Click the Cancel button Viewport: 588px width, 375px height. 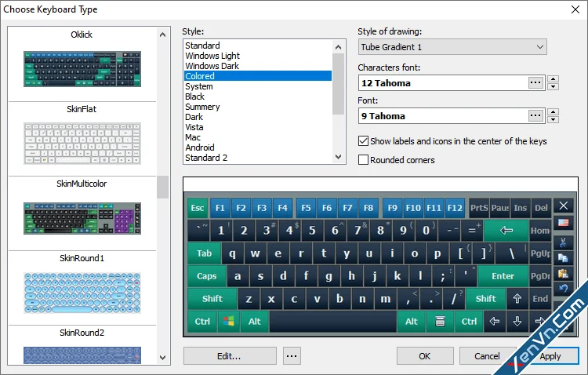[x=487, y=356]
